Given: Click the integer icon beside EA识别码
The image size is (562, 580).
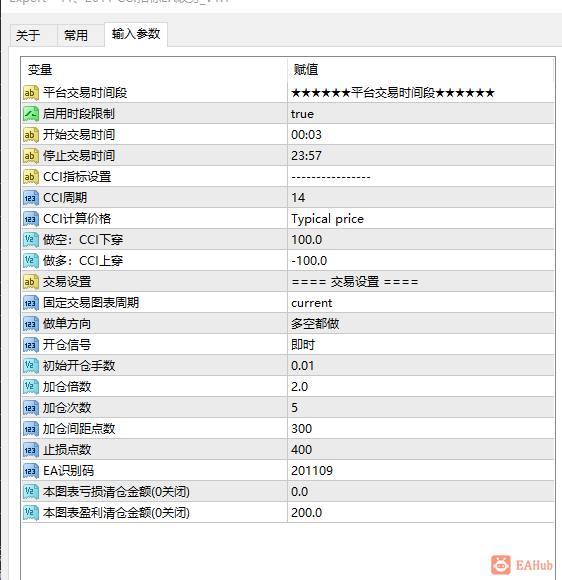Looking at the screenshot, I should 31,471.
